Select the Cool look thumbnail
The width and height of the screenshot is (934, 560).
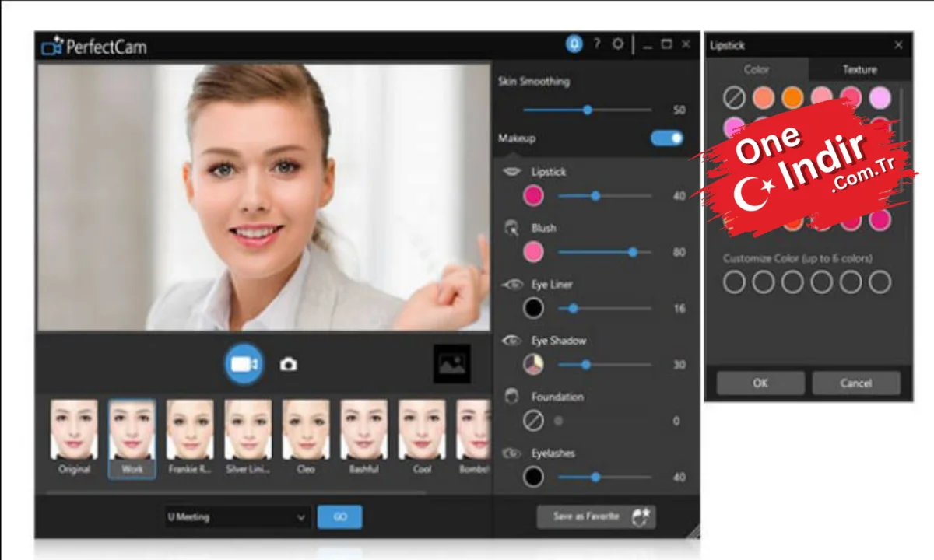tap(422, 437)
